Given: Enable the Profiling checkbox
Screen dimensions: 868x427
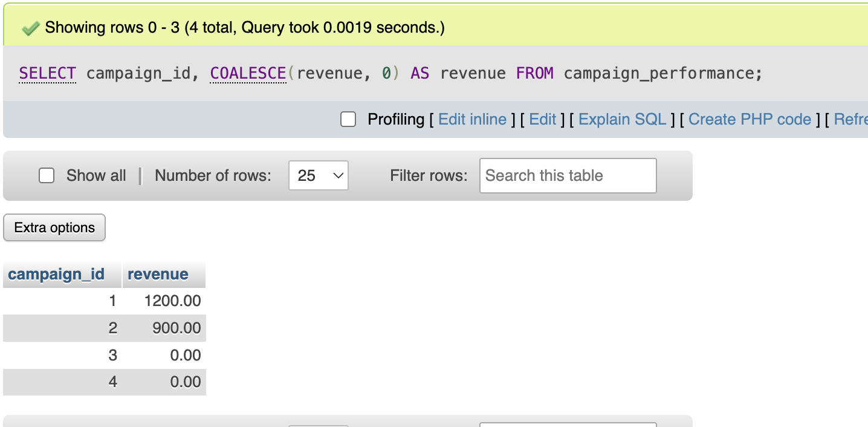Looking at the screenshot, I should [x=348, y=119].
